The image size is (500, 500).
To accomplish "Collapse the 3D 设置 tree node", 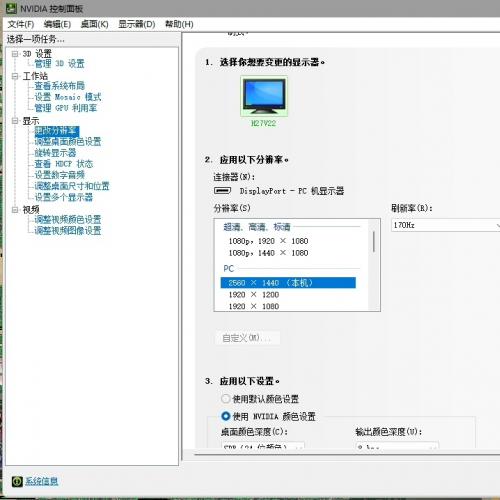I will pos(15,54).
